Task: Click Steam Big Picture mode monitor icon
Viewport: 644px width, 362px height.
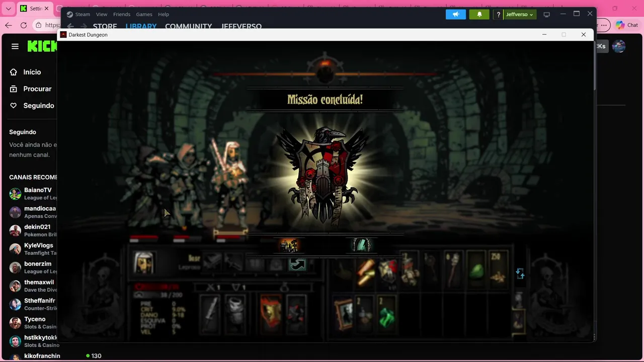Action: pyautogui.click(x=547, y=15)
